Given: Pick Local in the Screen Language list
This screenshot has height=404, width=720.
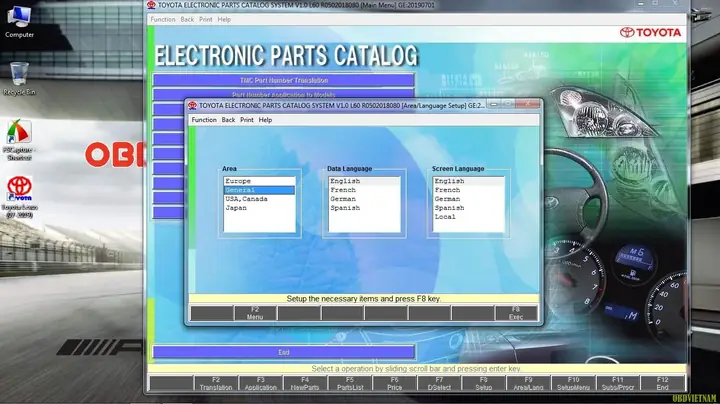Looking at the screenshot, I should tap(468, 217).
